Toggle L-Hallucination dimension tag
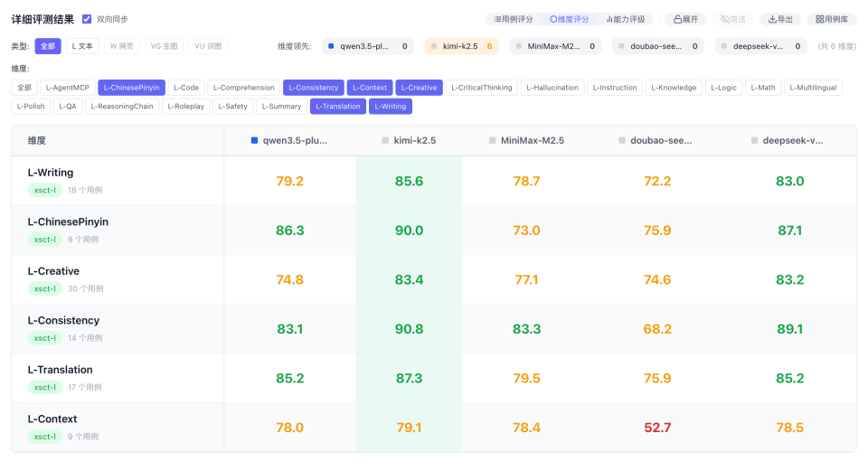 click(552, 88)
